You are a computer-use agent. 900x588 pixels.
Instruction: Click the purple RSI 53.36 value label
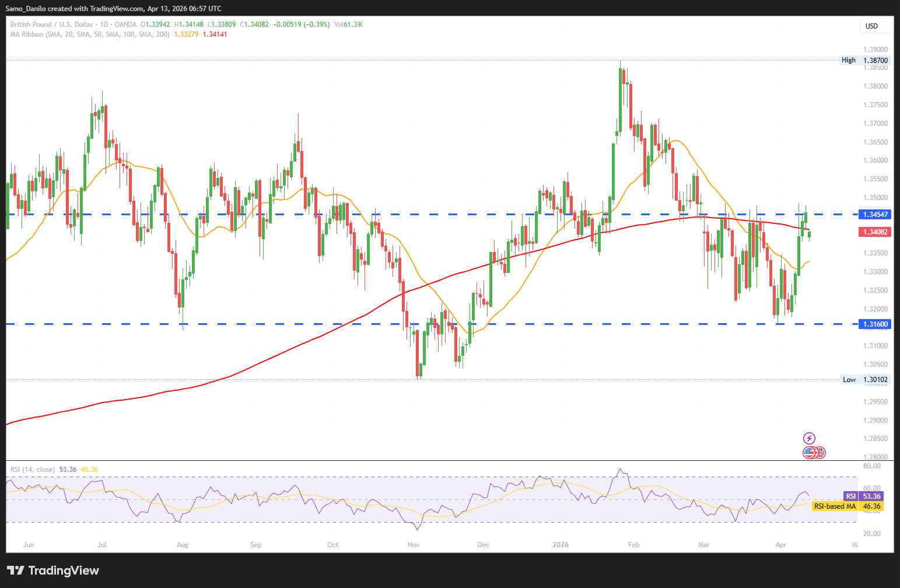point(864,496)
